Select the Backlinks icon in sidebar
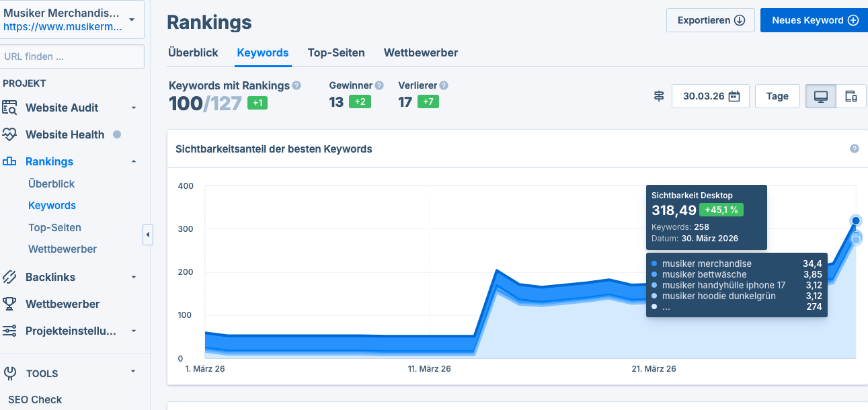868x410 pixels. [11, 277]
